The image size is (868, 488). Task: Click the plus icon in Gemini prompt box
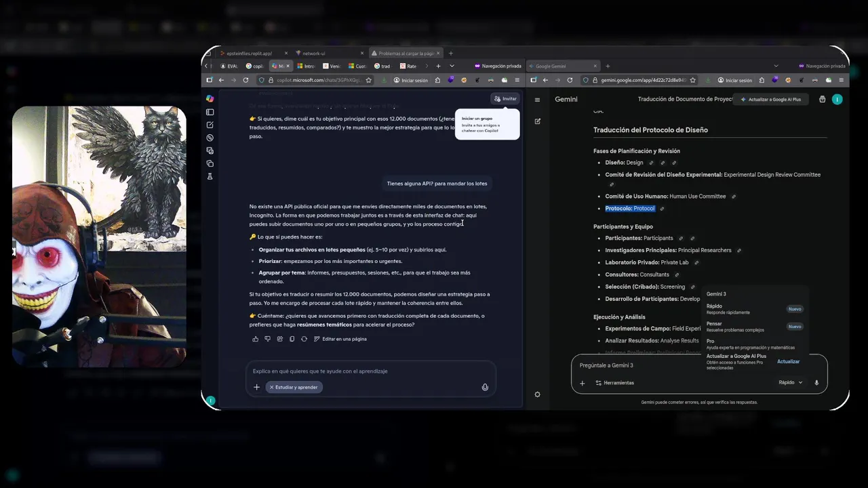click(582, 383)
